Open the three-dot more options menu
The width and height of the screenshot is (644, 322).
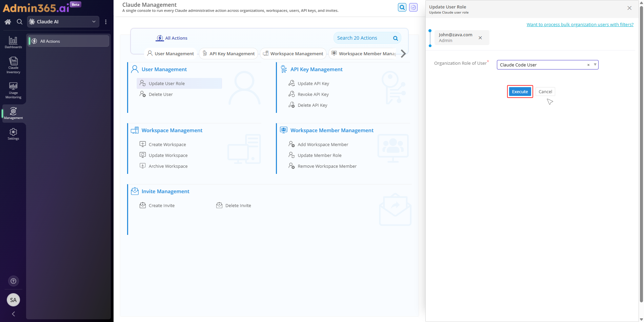106,22
